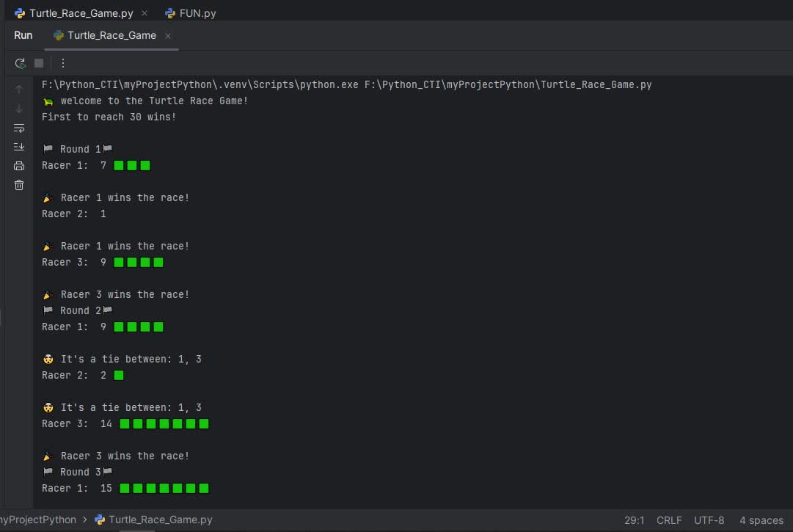This screenshot has height=532, width=793.
Task: Switch to the FUN.py editor tab
Action: pyautogui.click(x=191, y=13)
